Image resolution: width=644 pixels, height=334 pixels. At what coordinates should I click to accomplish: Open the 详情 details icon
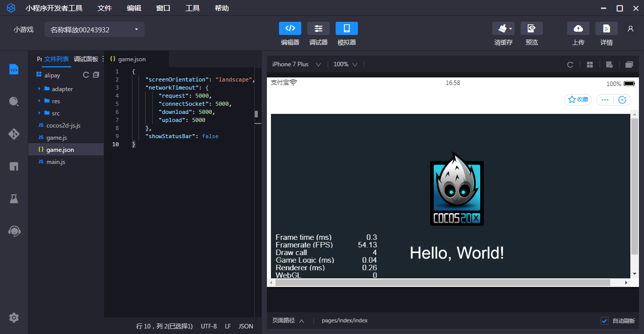pyautogui.click(x=607, y=28)
